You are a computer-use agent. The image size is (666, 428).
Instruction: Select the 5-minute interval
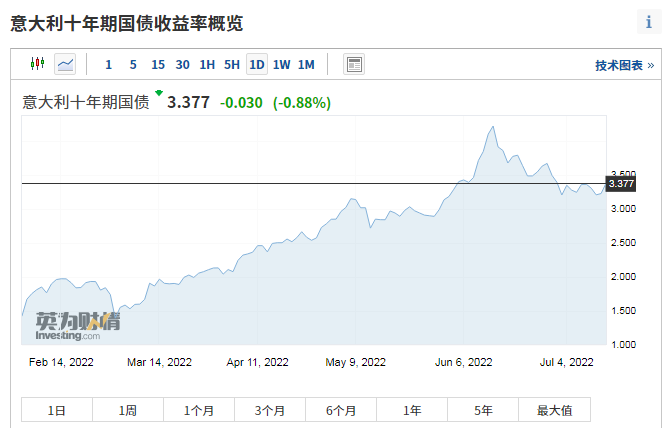point(133,65)
